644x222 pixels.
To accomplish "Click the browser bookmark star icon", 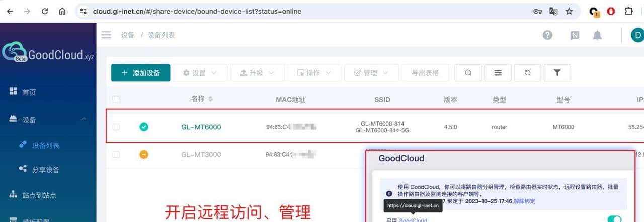I will (569, 11).
